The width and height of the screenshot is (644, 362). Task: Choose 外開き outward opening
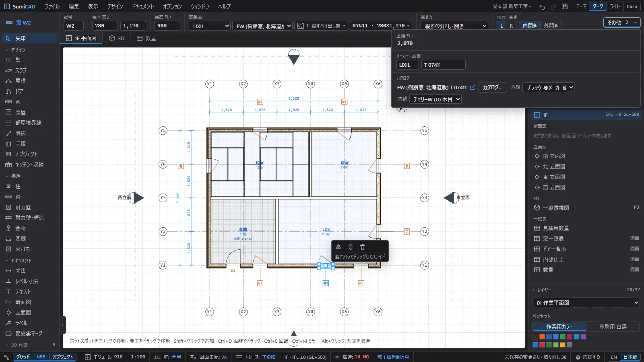pos(551,26)
